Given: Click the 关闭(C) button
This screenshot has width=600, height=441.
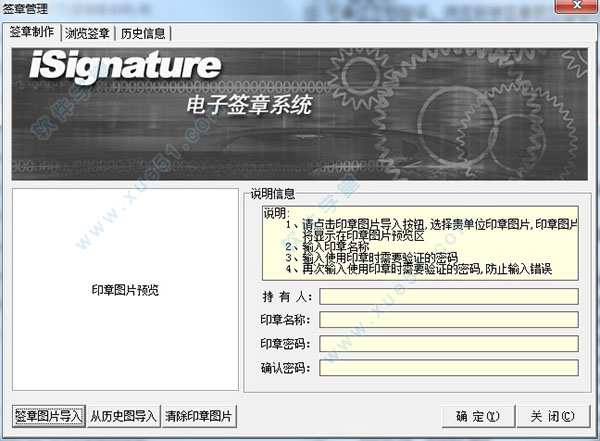Looking at the screenshot, I should coord(553,416).
